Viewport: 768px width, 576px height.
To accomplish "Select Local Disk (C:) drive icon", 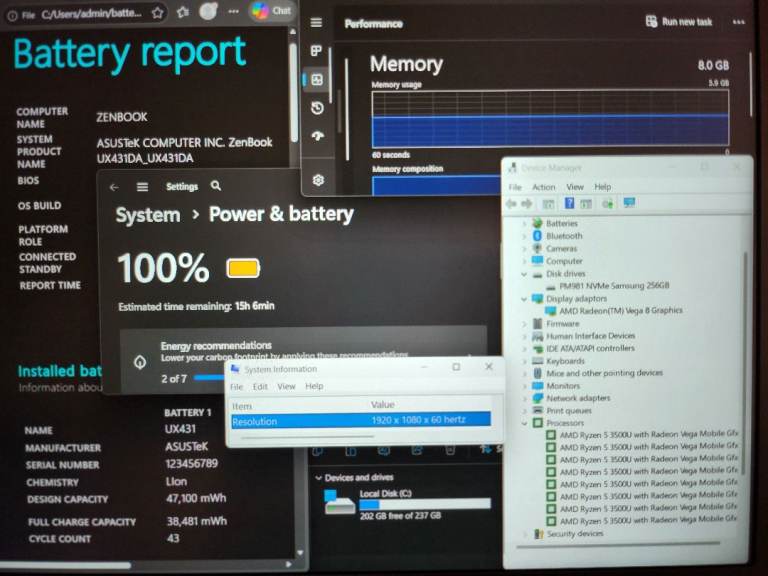I will point(339,503).
